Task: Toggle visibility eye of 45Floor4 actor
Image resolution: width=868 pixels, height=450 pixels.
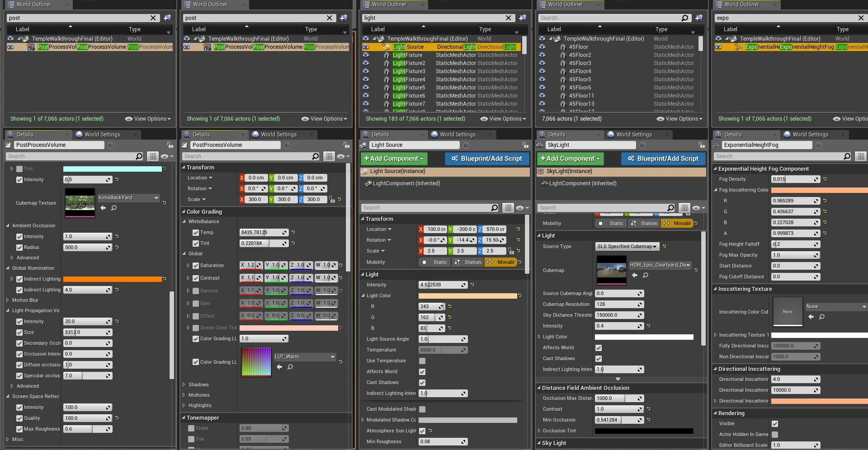Action: (542, 71)
